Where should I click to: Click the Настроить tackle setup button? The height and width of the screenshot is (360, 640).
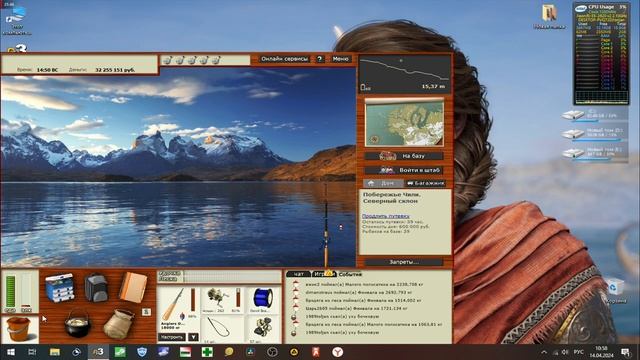click(172, 337)
